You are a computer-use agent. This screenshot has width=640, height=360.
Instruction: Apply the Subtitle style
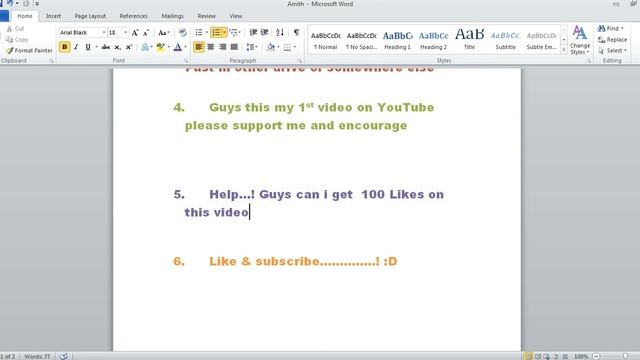pyautogui.click(x=505, y=40)
